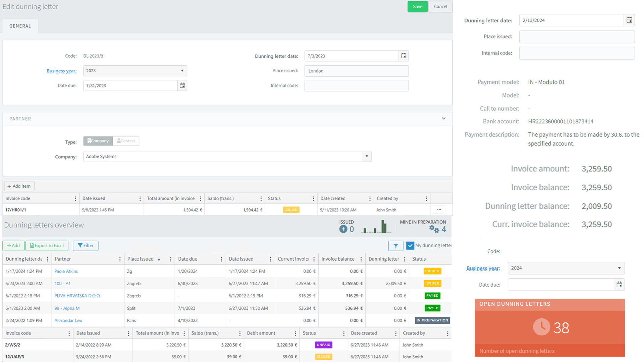Open column menu for overview Date issued column

pos(270,259)
